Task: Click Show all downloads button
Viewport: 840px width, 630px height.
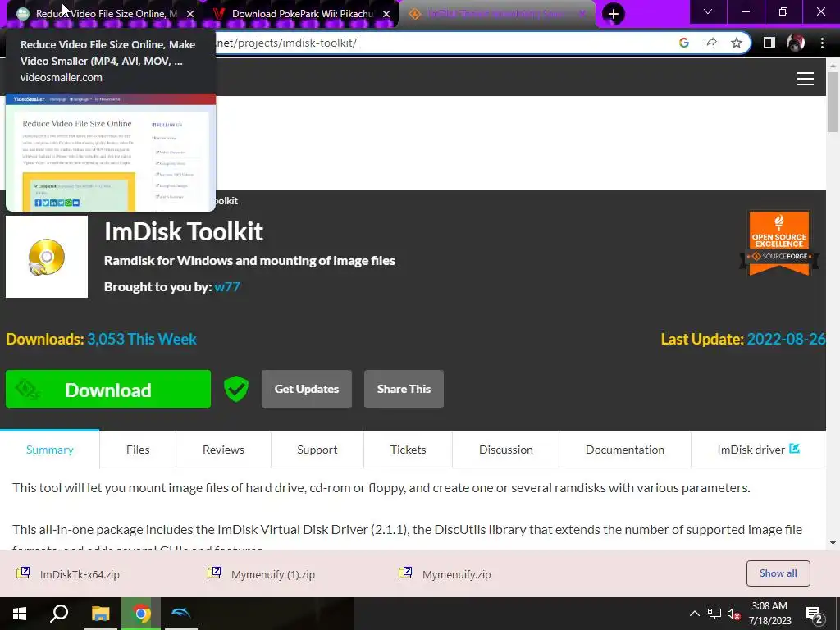Action: click(778, 573)
